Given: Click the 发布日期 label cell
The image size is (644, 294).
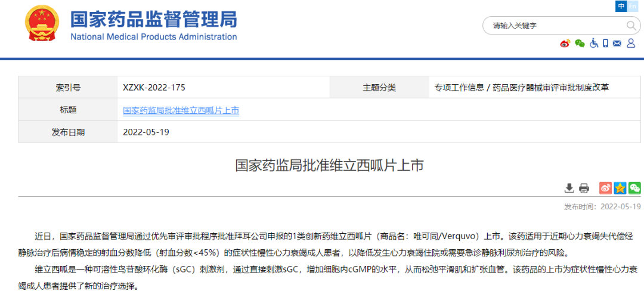Looking at the screenshot, I should (68, 132).
